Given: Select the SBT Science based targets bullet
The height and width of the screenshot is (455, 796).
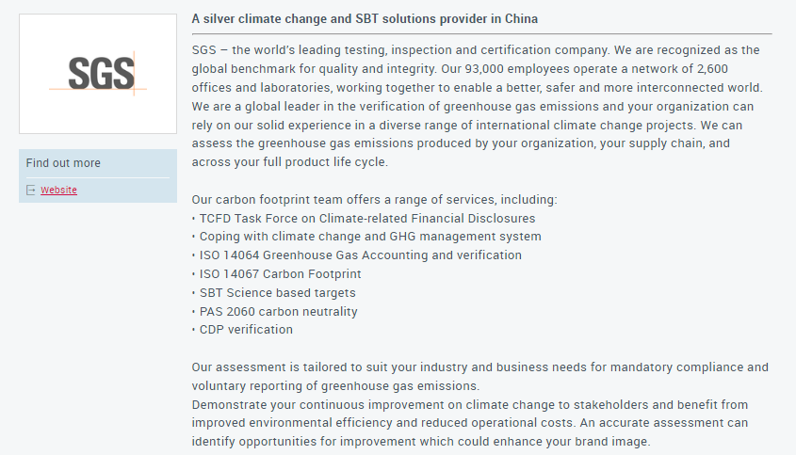Looking at the screenshot, I should (274, 292).
